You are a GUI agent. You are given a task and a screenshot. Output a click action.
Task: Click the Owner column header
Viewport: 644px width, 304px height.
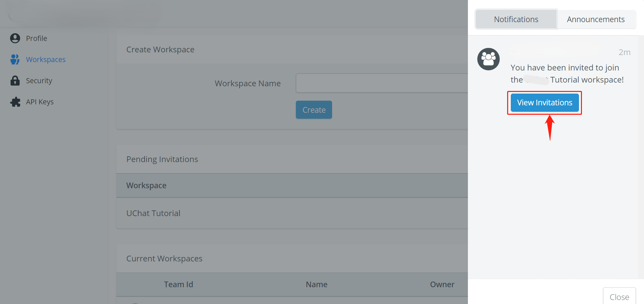(x=442, y=285)
